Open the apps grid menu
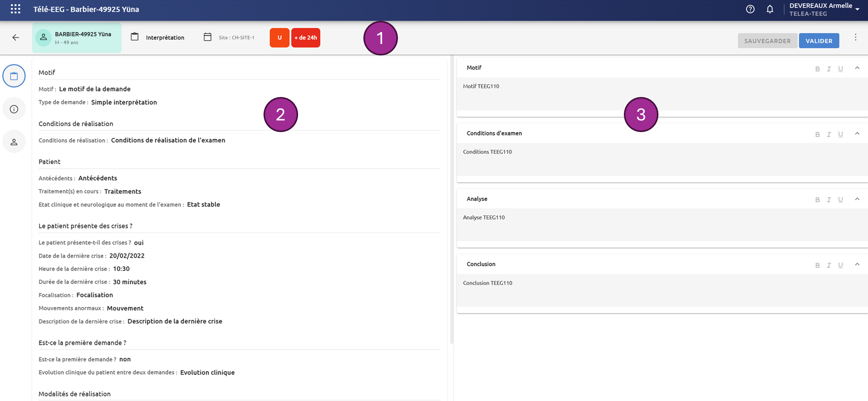The height and width of the screenshot is (401, 868). pyautogui.click(x=15, y=9)
